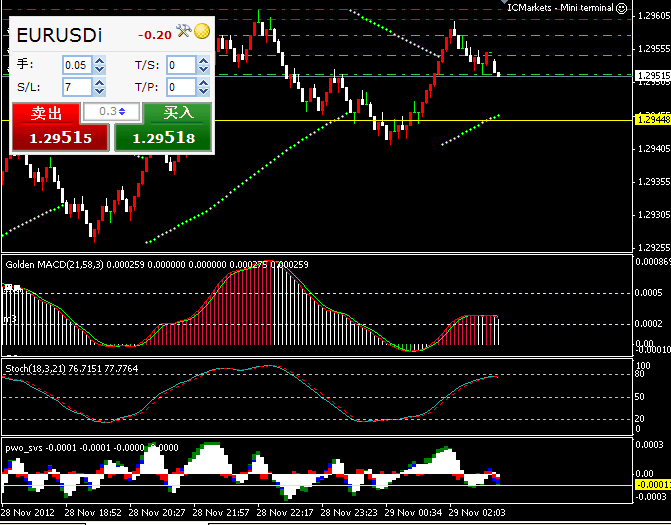
Task: Click the 卖出 sell button at 1.29515
Action: (60, 127)
